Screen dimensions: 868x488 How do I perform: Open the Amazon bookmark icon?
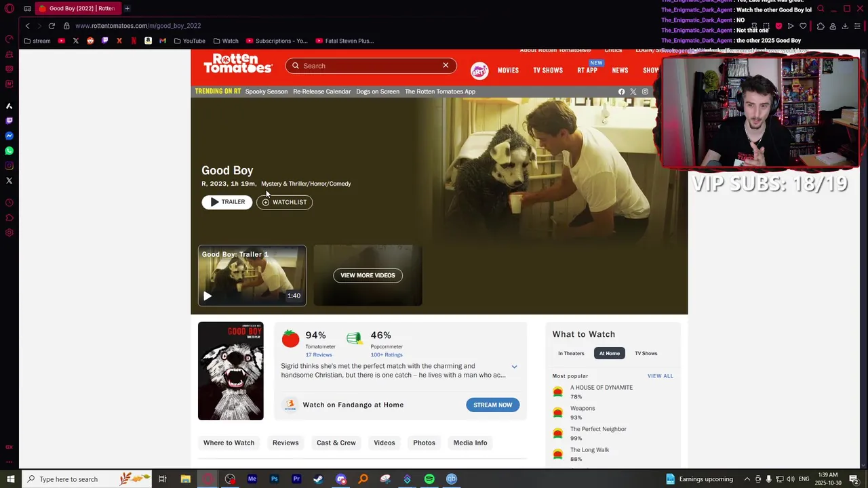[148, 41]
